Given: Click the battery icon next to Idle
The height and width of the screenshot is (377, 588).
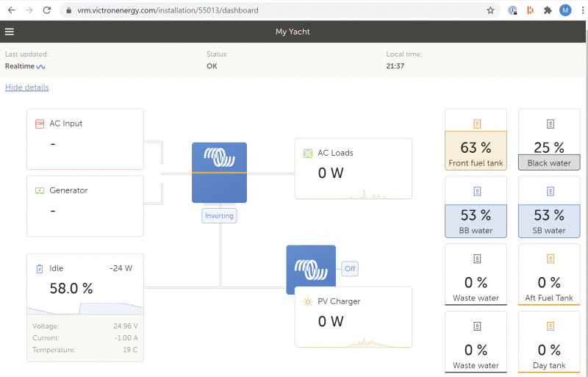Looking at the screenshot, I should click(40, 269).
